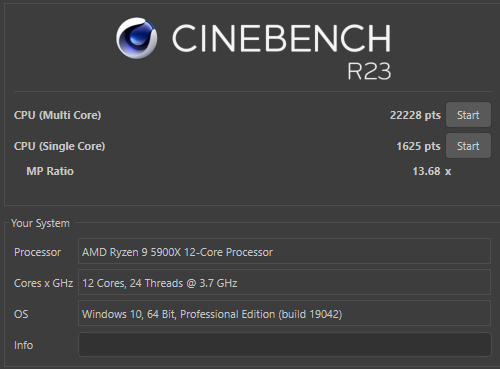500x369 pixels.
Task: Click the MP Ratio label
Action: tap(50, 171)
